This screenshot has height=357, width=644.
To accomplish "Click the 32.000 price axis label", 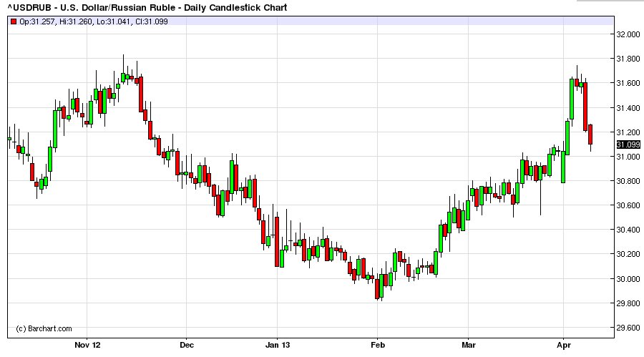I will [628, 34].
